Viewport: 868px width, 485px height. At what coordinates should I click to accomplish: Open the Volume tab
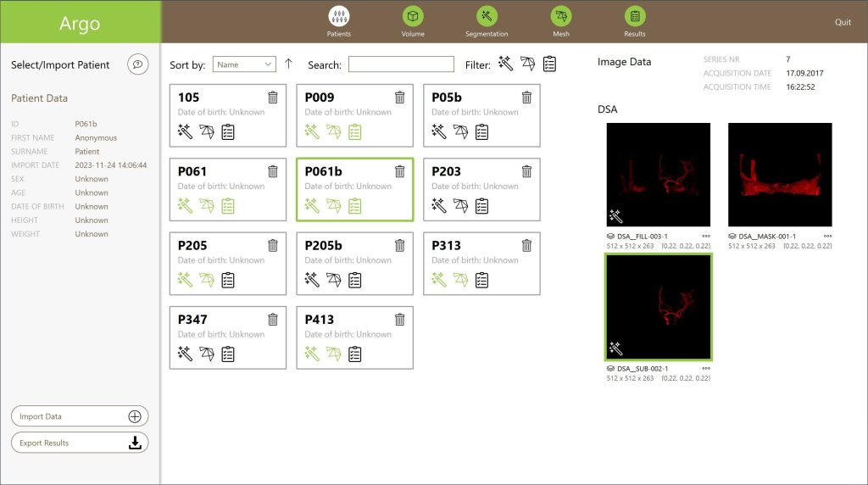(413, 21)
